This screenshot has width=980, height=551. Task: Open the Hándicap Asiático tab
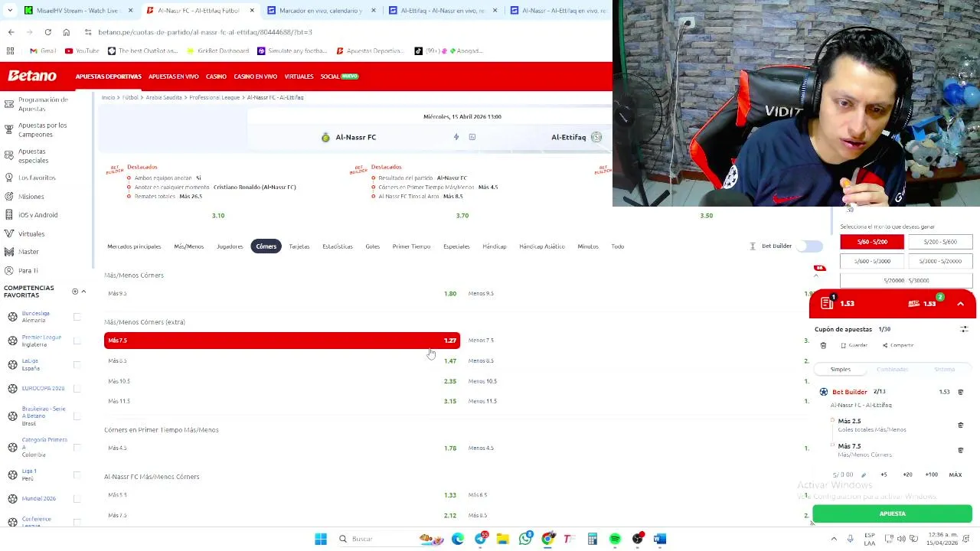[x=542, y=246]
